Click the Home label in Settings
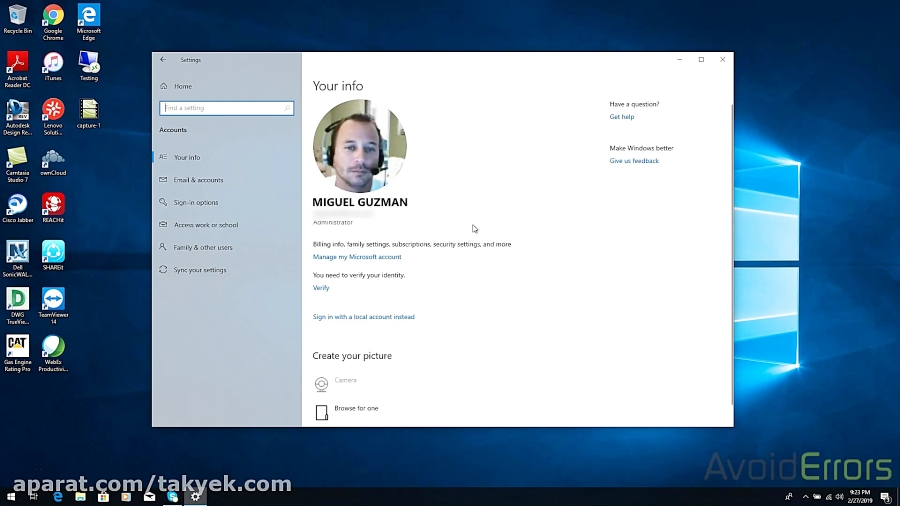Viewport: 900px width, 506px height. pos(183,86)
